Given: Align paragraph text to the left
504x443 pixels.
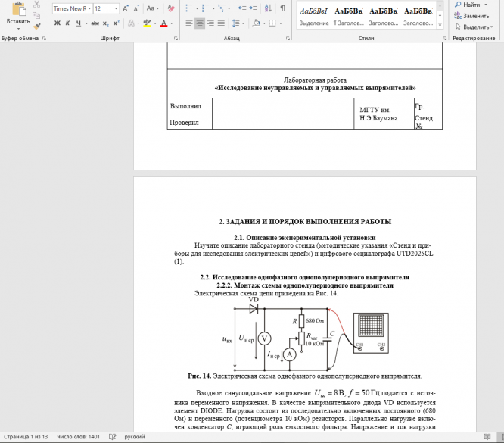Looking at the screenshot, I should click(x=189, y=23).
